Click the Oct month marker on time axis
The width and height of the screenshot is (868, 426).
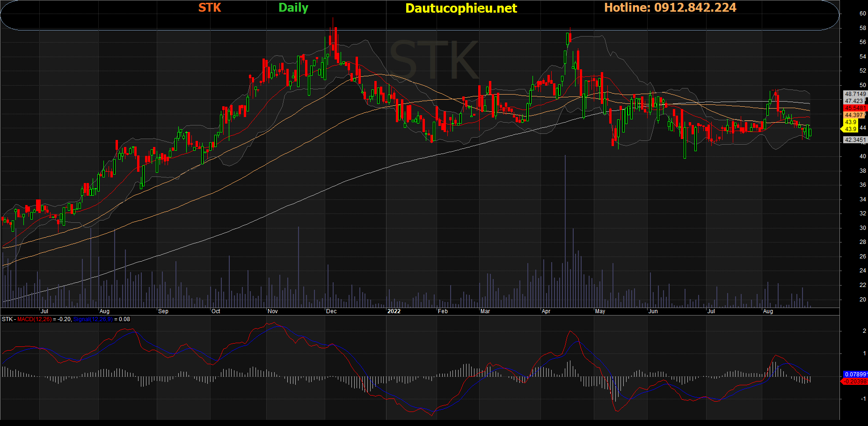tap(216, 311)
